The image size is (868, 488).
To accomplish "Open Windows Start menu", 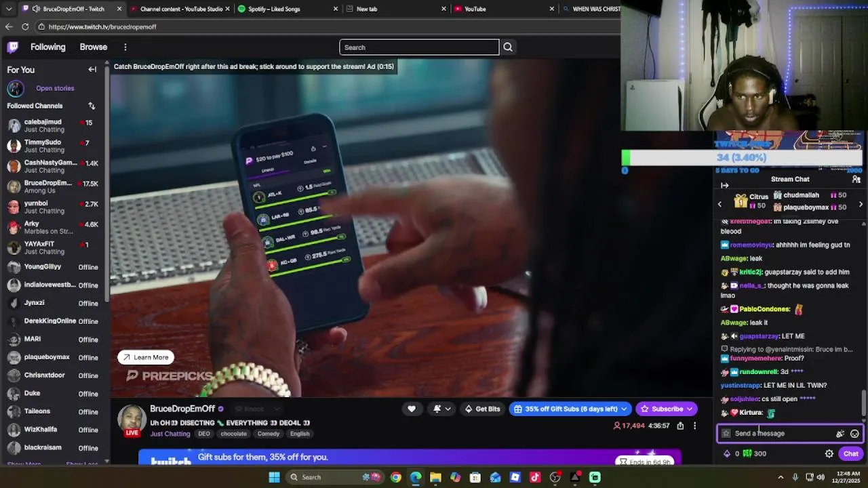I will point(274,477).
